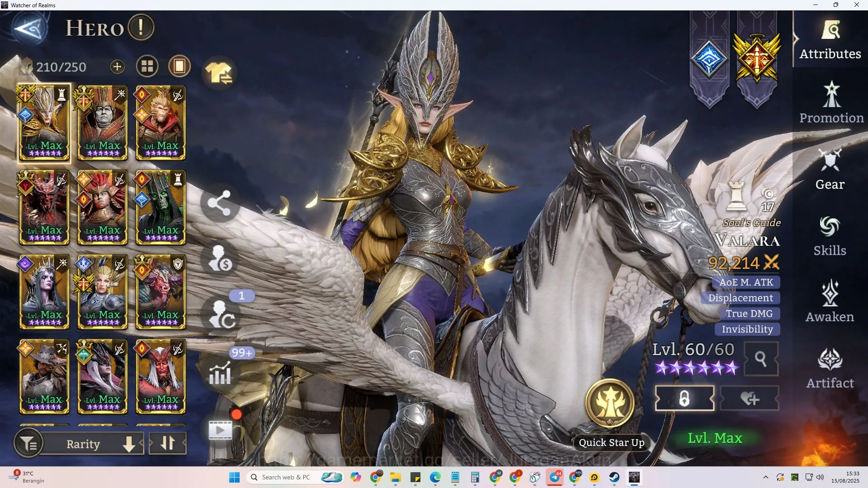Select the red demon hero card

point(44,207)
